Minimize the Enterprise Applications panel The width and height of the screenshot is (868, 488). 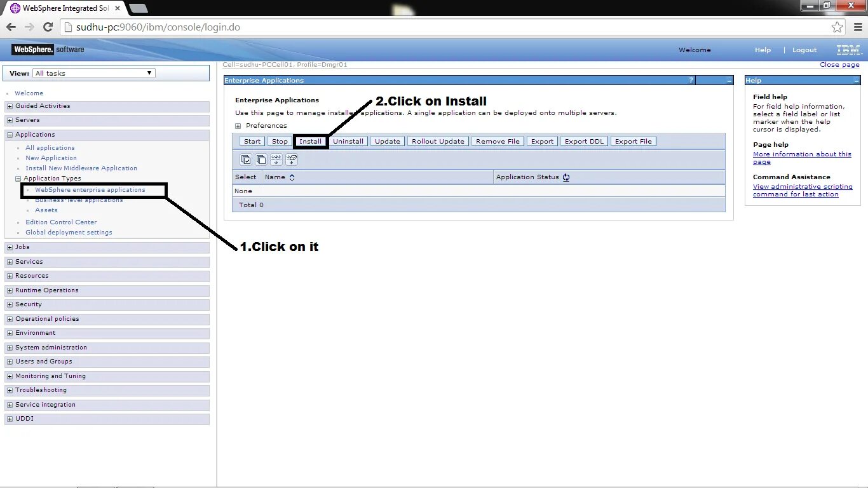pos(729,81)
